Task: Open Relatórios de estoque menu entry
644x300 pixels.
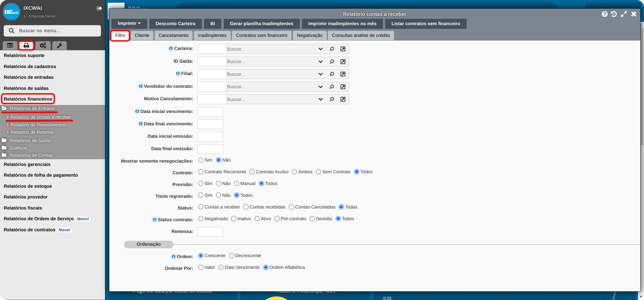Action: click(x=28, y=186)
